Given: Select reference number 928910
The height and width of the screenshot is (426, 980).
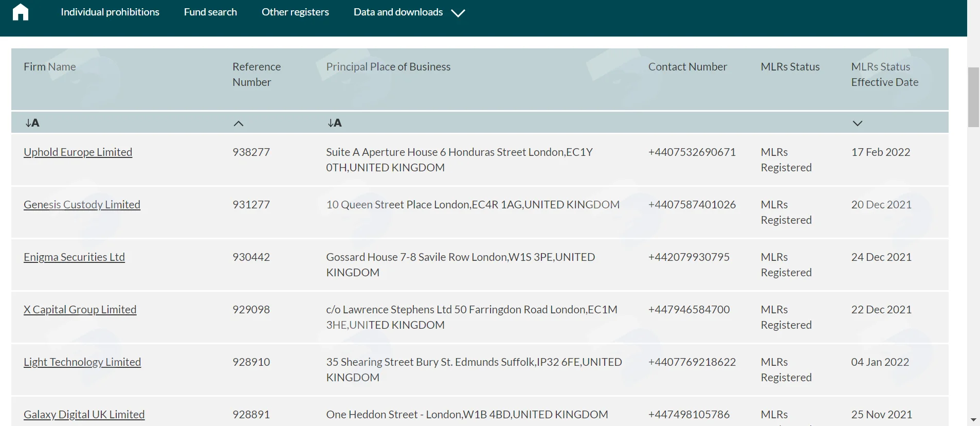Looking at the screenshot, I should [x=251, y=362].
